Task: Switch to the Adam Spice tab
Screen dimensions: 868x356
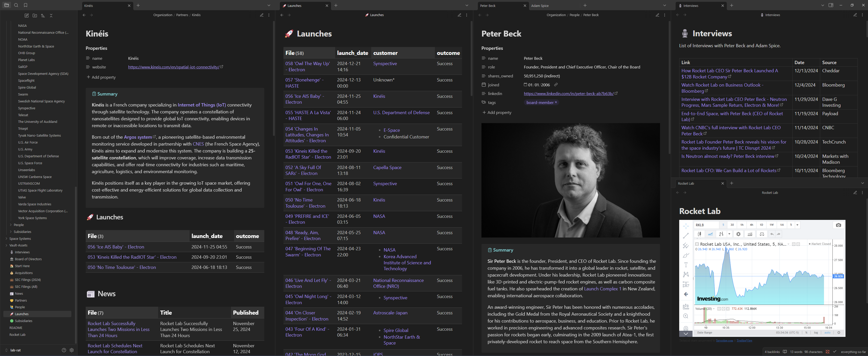Action: coord(540,6)
